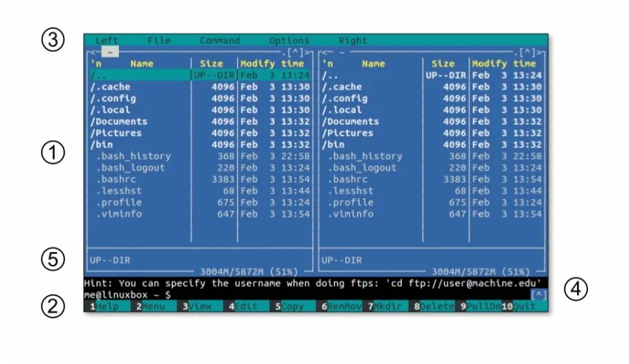Viewport: 629px width, 364px height.
Task: Click 3004M/5872M disk usage under right panel
Action: (x=481, y=272)
